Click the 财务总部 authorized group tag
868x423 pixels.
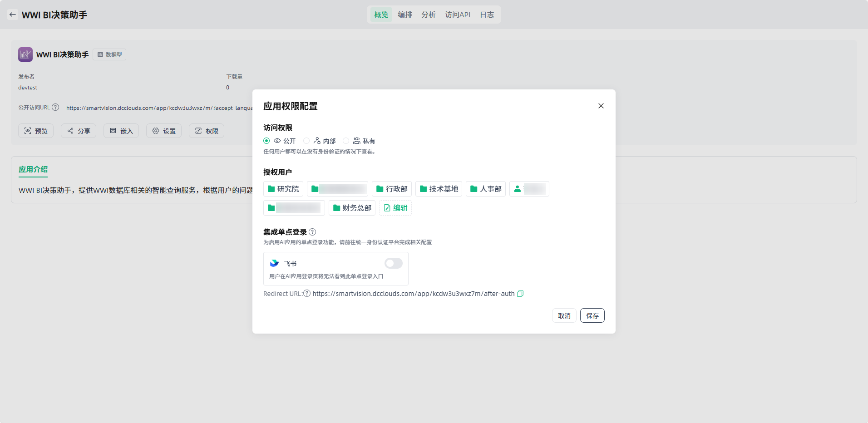click(x=352, y=208)
